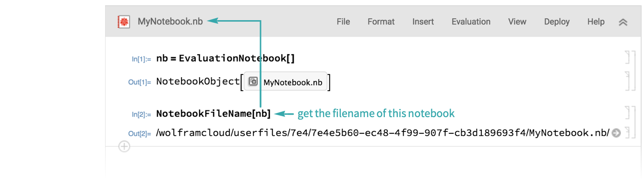Click the copy icon in the NotebookObject box

click(253, 82)
